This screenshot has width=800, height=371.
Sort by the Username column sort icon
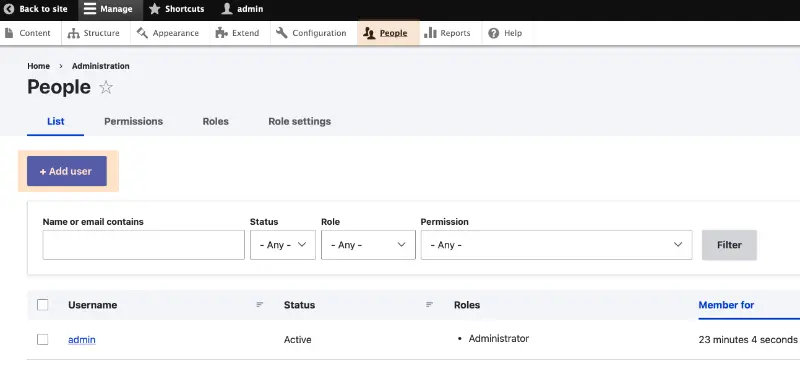tap(260, 305)
